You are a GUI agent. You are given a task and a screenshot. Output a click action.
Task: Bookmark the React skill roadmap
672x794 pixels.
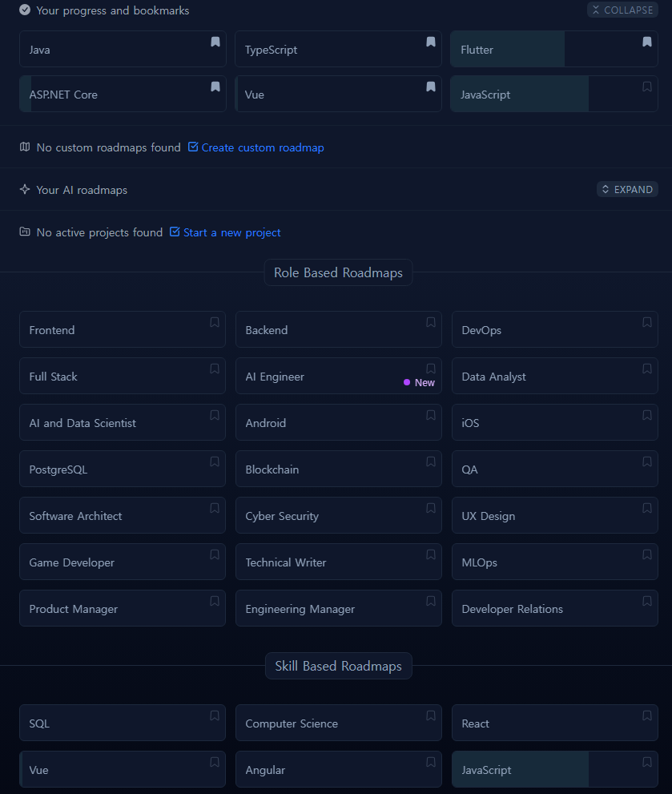(x=646, y=716)
